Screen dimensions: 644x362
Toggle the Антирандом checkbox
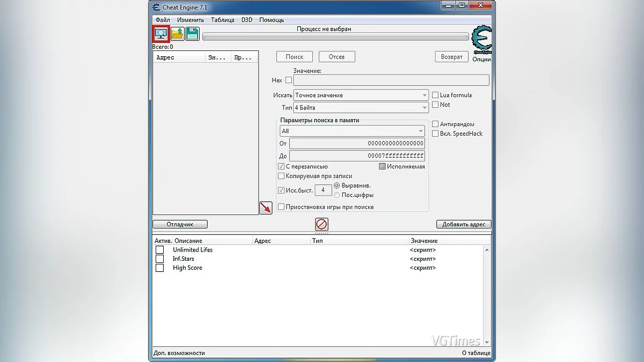click(435, 124)
